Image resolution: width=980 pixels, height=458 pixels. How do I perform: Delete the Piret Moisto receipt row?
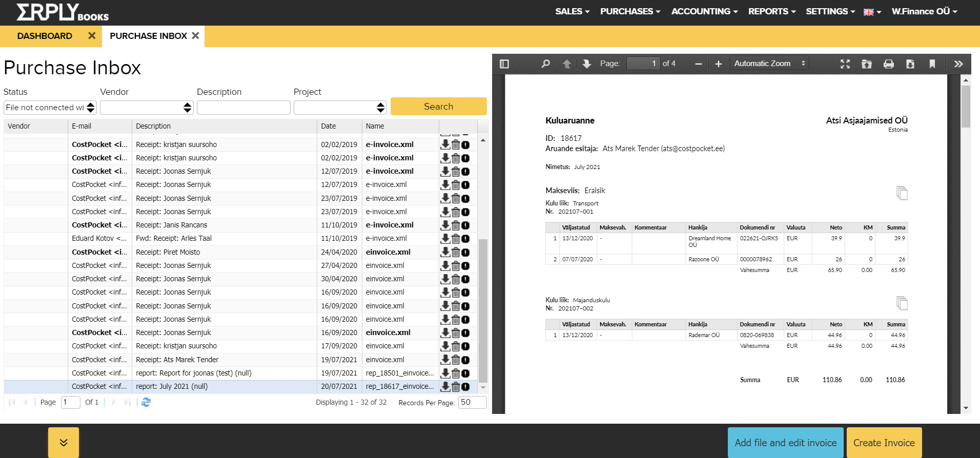[x=456, y=252]
